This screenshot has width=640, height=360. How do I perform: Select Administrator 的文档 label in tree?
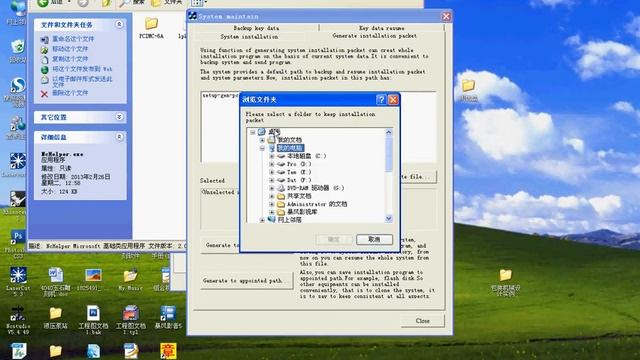click(317, 204)
